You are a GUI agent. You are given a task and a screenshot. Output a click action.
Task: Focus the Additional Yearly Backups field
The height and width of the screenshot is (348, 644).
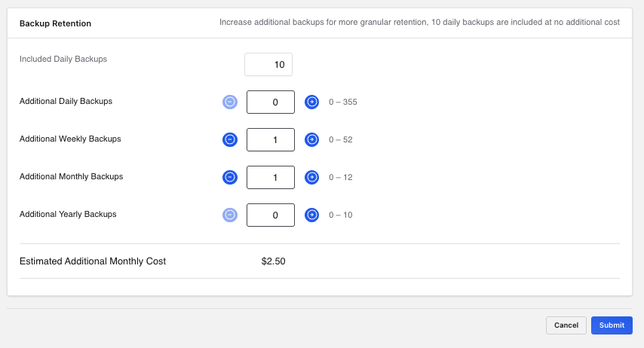(271, 215)
